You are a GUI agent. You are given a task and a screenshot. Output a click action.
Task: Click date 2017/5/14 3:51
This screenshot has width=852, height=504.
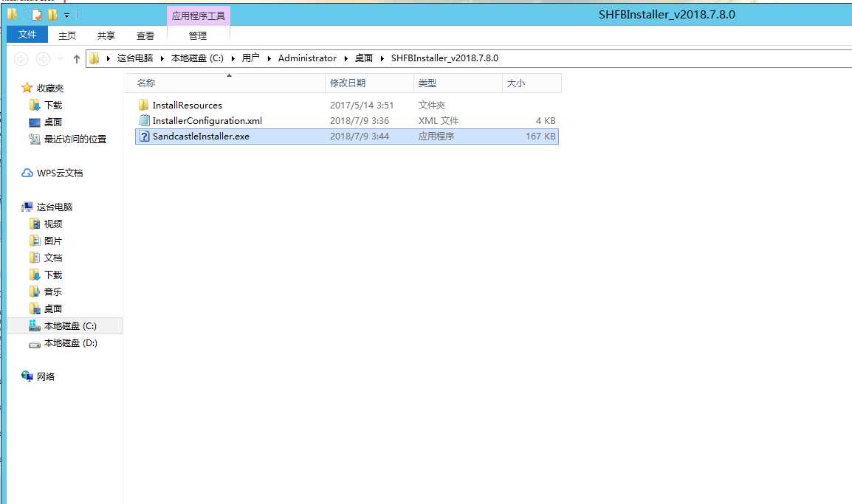pos(361,106)
